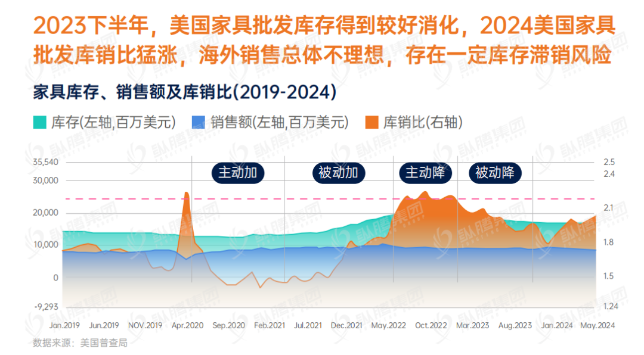Screen dimensions: 644x355
Task: Click the Dec.2021 x-axis date label
Action: (346, 326)
